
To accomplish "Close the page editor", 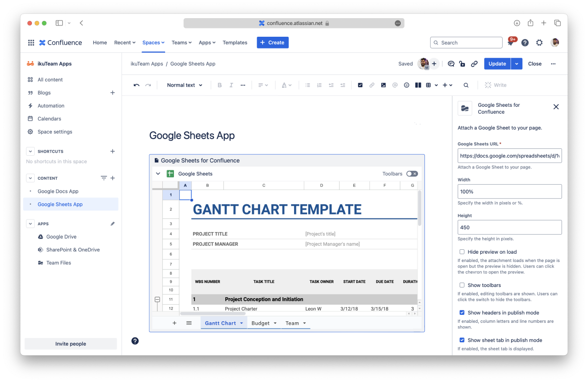I will click(x=535, y=64).
